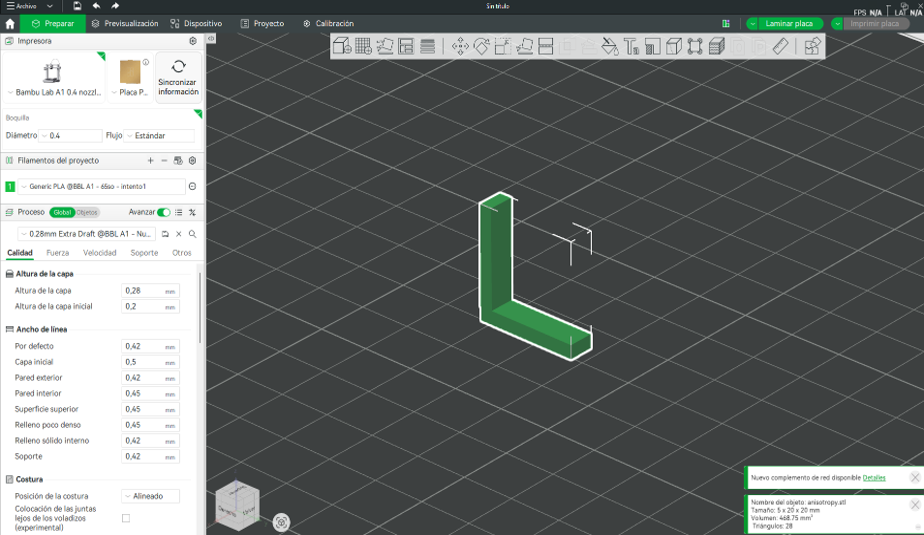
Task: Open the Posición de la costura dropdown
Action: point(150,496)
